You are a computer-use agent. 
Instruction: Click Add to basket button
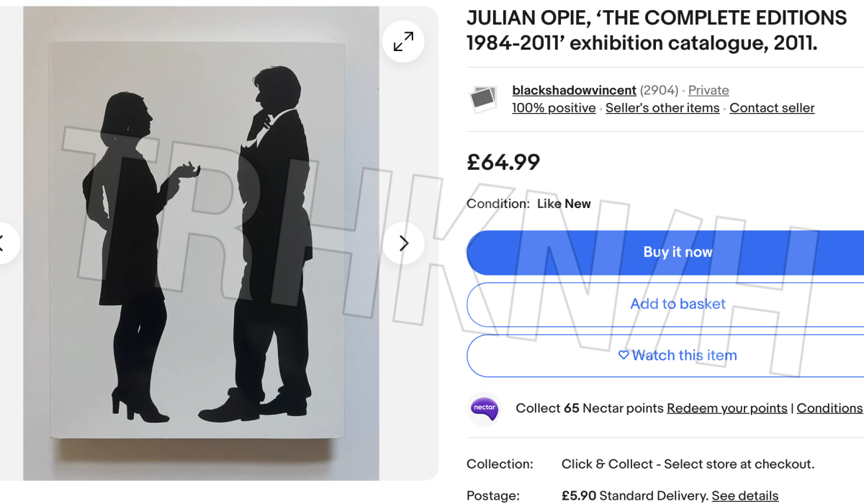click(x=665, y=304)
